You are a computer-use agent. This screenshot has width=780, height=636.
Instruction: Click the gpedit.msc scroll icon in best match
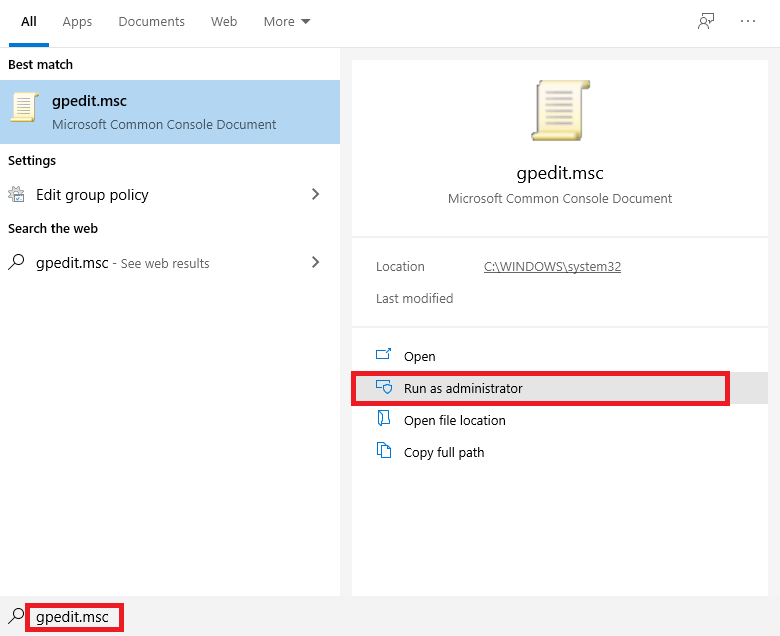(x=24, y=107)
